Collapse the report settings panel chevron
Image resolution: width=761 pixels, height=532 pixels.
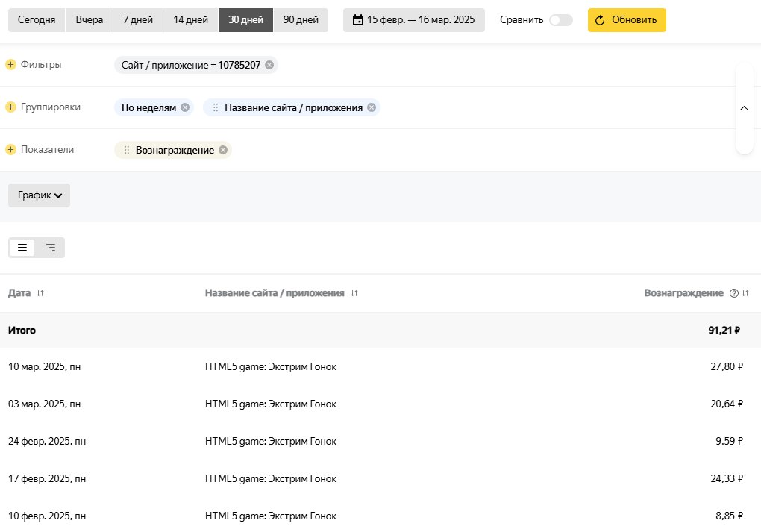click(x=744, y=108)
